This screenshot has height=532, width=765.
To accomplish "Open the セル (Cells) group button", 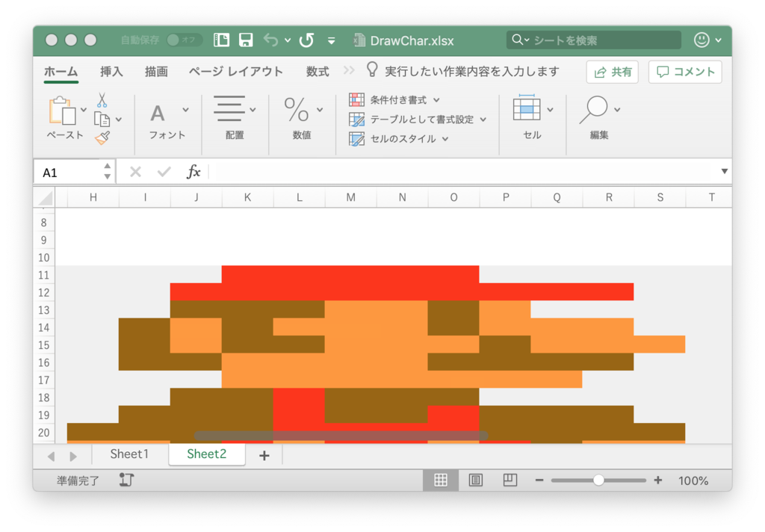I will click(532, 117).
